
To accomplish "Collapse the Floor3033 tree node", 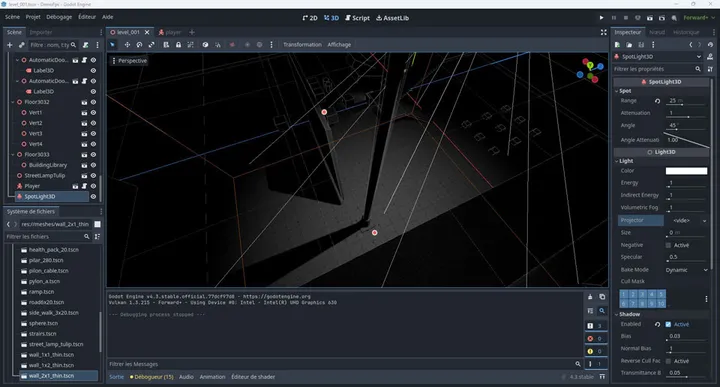I will 13,154.
